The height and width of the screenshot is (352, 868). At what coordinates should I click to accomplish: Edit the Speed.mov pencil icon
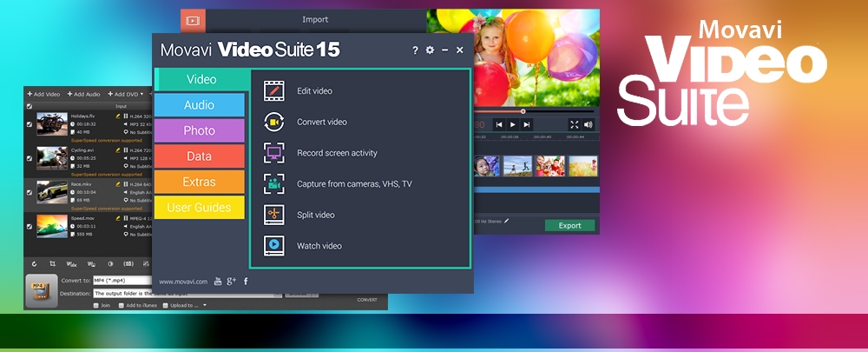coord(117,218)
